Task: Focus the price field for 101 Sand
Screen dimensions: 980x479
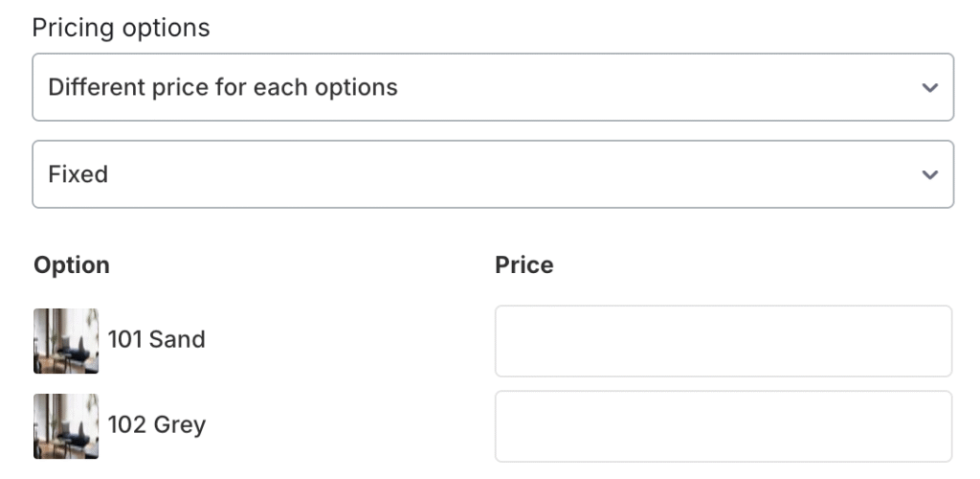Action: point(724,341)
